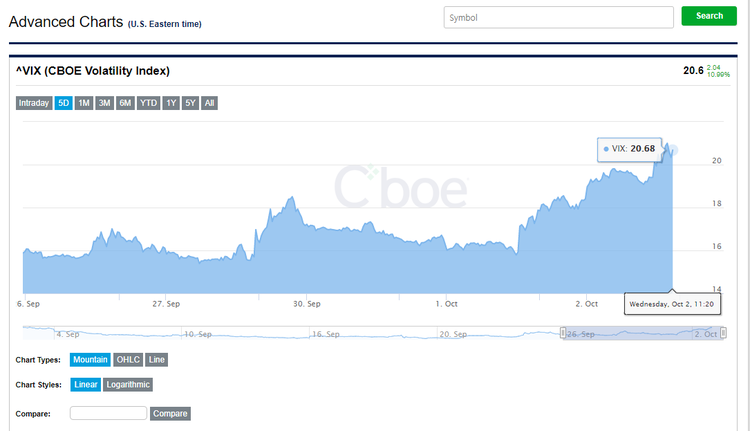Select the Mountain chart type

pos(90,360)
